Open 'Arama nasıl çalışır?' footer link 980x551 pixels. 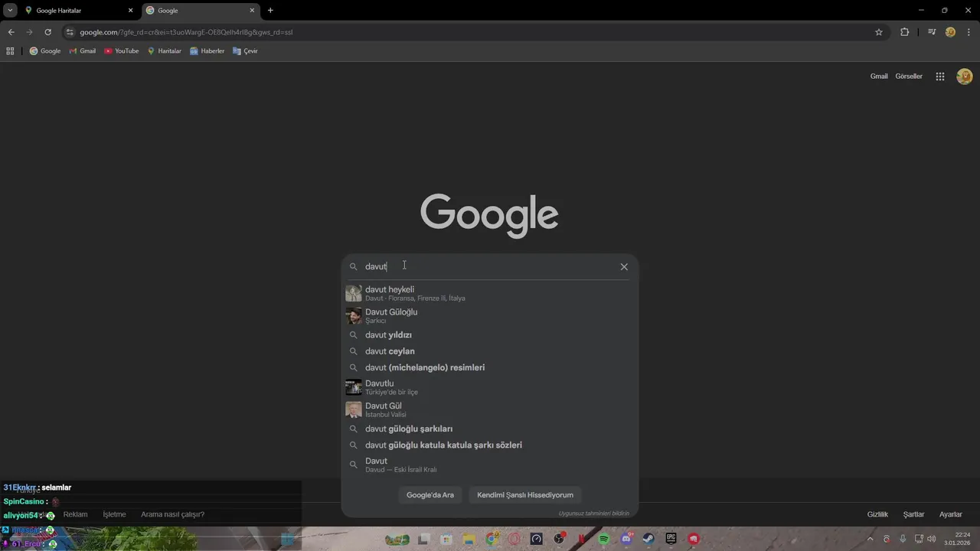coord(172,514)
